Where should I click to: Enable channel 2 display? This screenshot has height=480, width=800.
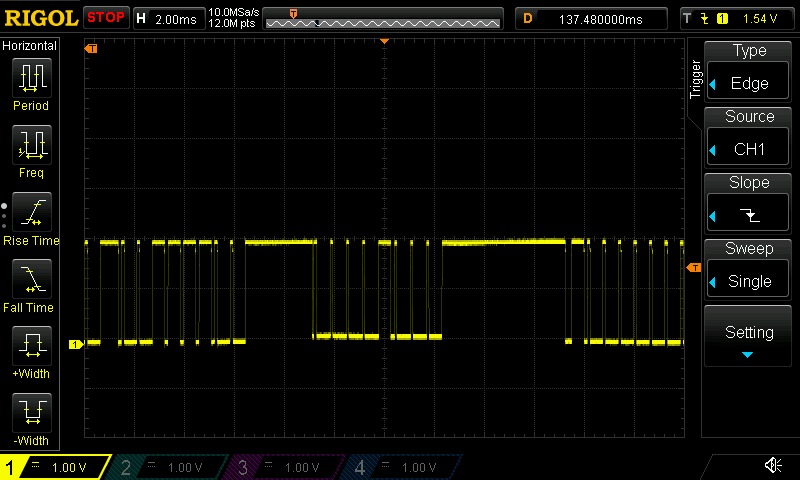pos(172,467)
